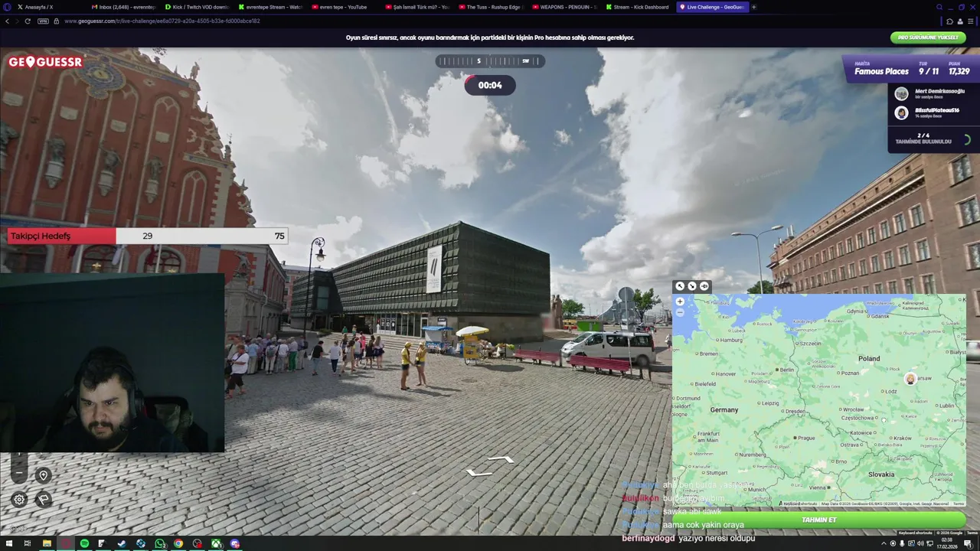Image resolution: width=980 pixels, height=551 pixels.
Task: Open Xbox app from taskbar
Action: [x=216, y=543]
